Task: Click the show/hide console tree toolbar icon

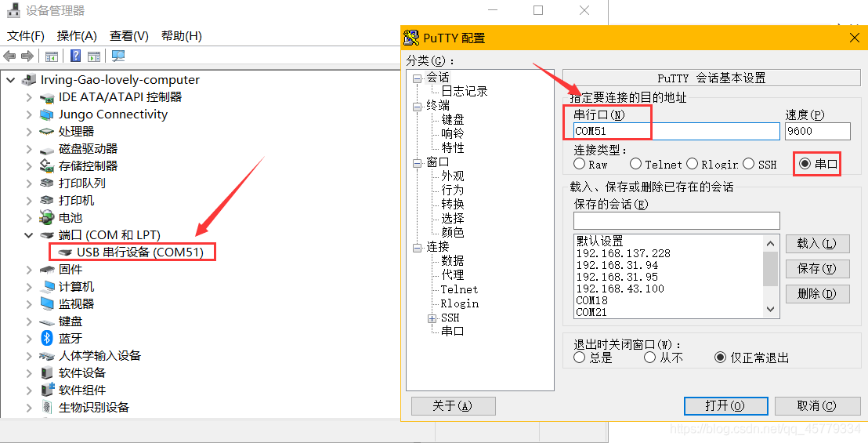Action: click(x=52, y=56)
